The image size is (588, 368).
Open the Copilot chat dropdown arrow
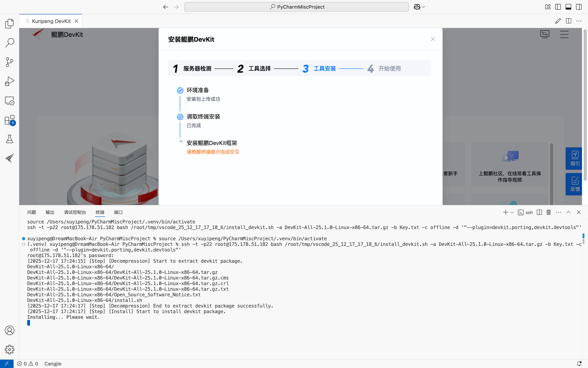[424, 7]
